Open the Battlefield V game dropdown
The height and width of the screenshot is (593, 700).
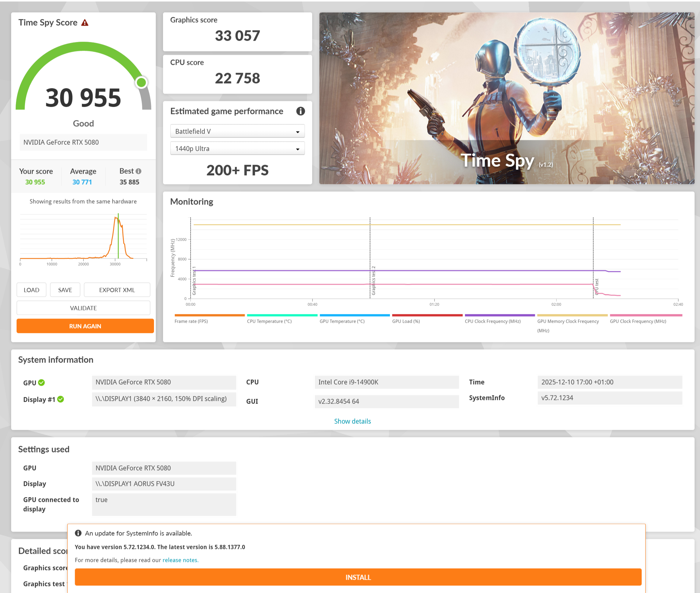click(237, 131)
